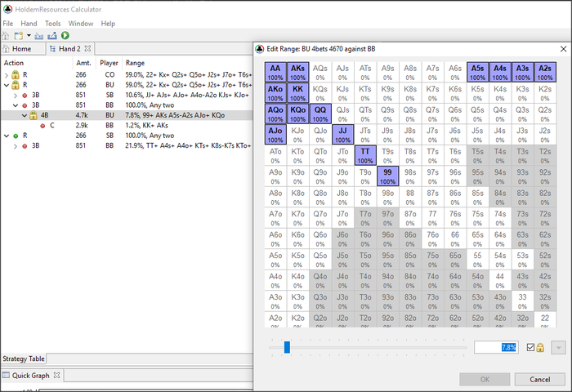The height and width of the screenshot is (392, 572).
Task: Toggle 99 cell in range grid
Action: 387,176
